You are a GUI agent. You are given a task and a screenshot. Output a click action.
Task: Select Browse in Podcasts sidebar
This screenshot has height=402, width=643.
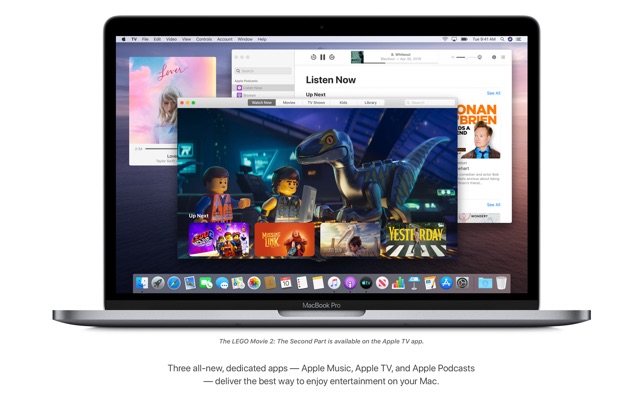(x=264, y=95)
